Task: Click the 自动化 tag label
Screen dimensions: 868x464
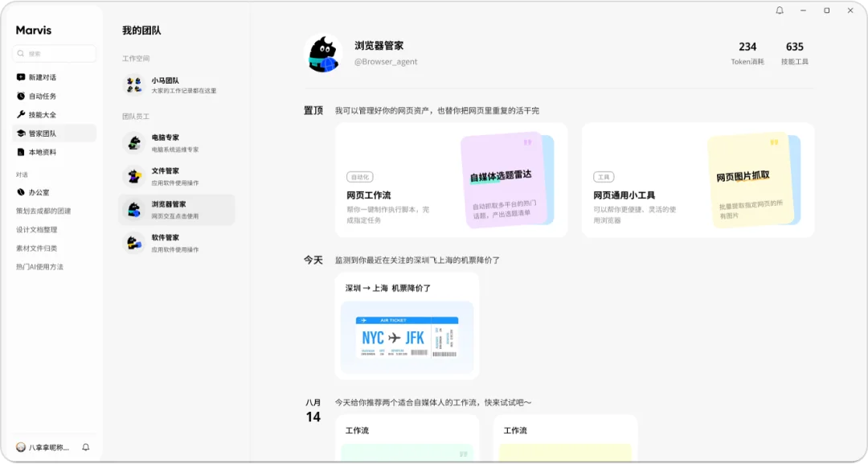Action: tap(360, 177)
